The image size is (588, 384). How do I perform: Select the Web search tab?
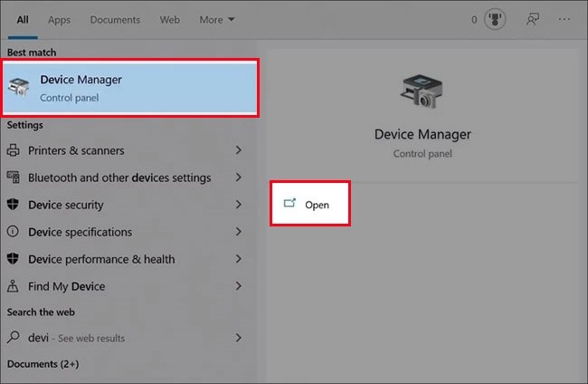(169, 19)
